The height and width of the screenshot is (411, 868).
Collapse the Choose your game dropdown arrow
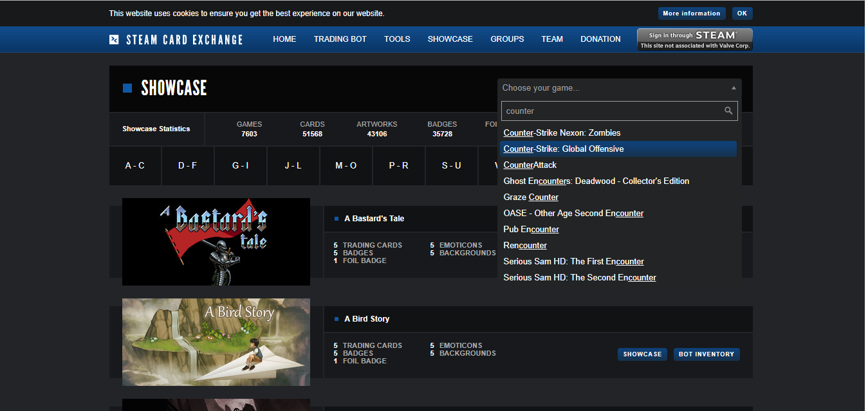coord(734,88)
